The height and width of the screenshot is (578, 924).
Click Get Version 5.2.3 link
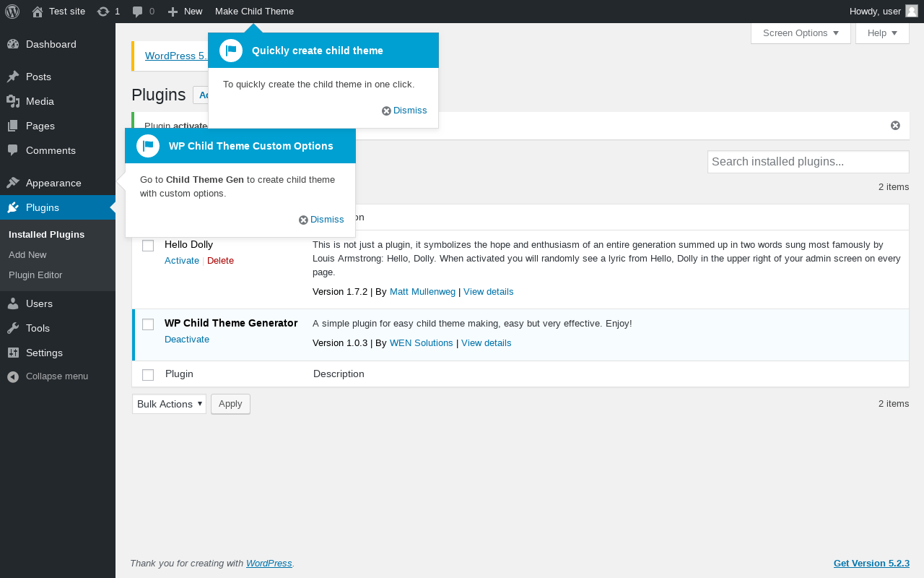(871, 564)
